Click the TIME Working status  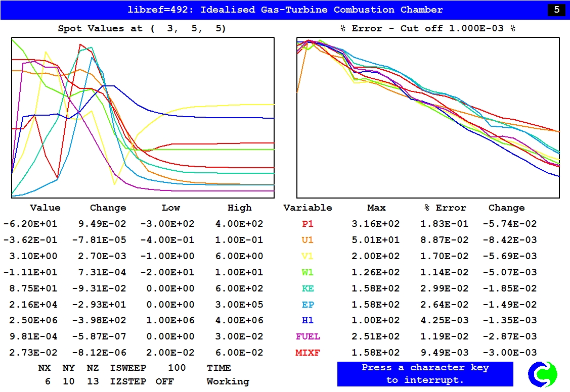pos(228,375)
